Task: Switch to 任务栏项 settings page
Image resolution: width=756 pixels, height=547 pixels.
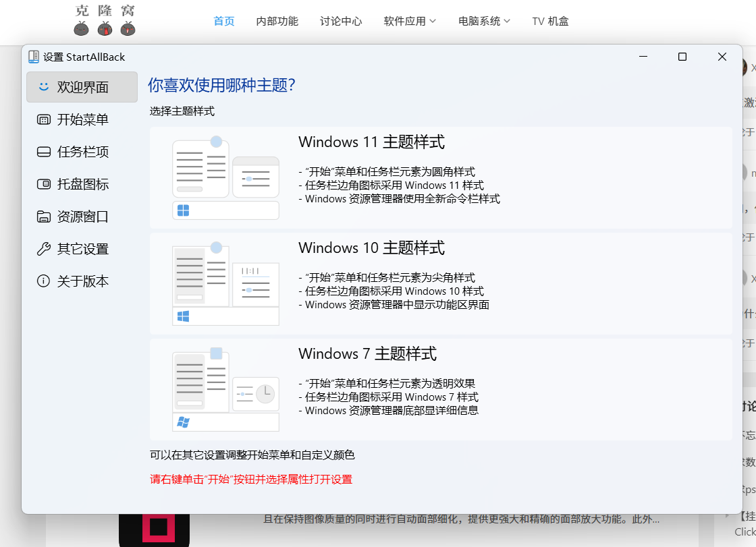Action: [82, 152]
